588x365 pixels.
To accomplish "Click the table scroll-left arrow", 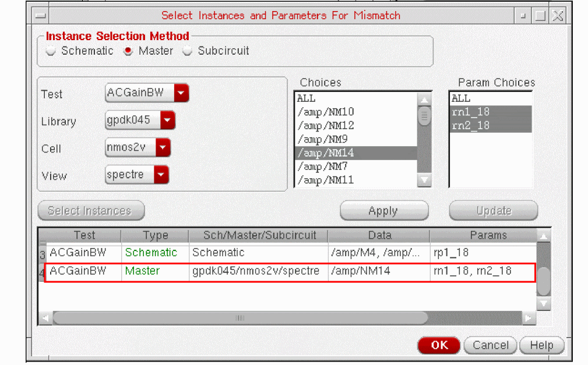I will (x=45, y=318).
